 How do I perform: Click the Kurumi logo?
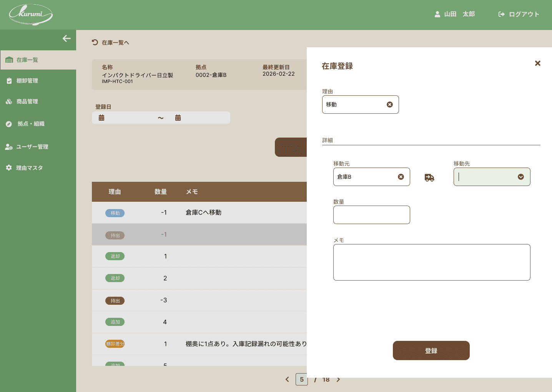coord(31,15)
